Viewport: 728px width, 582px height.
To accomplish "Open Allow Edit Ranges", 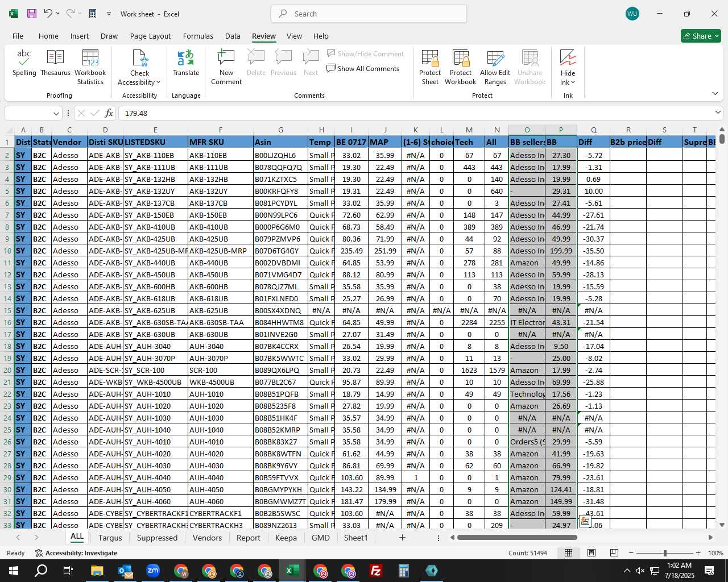I will click(495, 68).
